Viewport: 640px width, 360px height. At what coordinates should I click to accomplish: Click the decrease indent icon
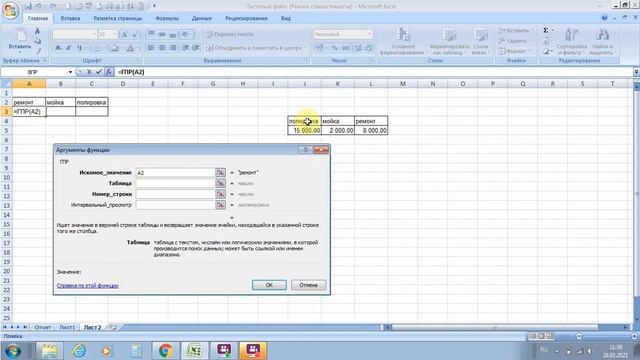point(186,48)
